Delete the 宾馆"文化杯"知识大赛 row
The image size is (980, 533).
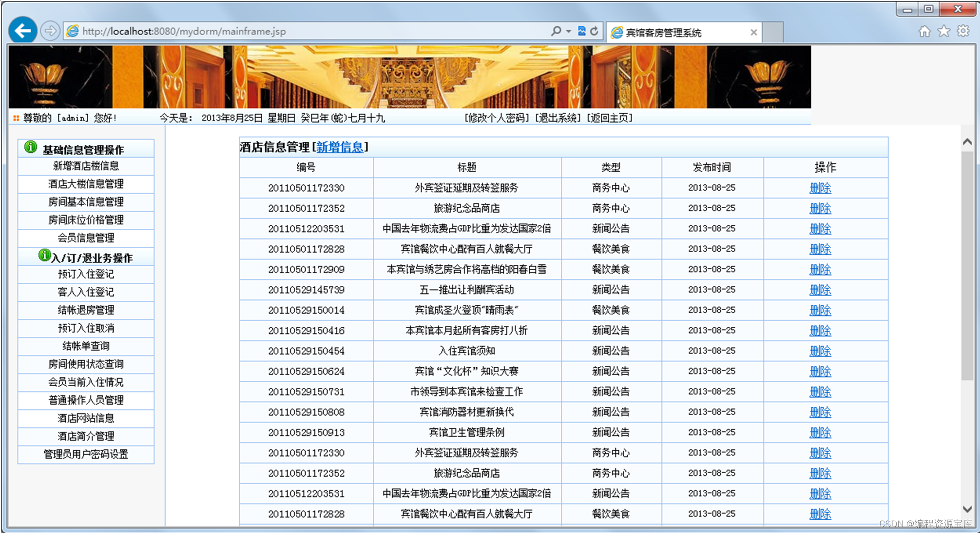pyautogui.click(x=820, y=372)
